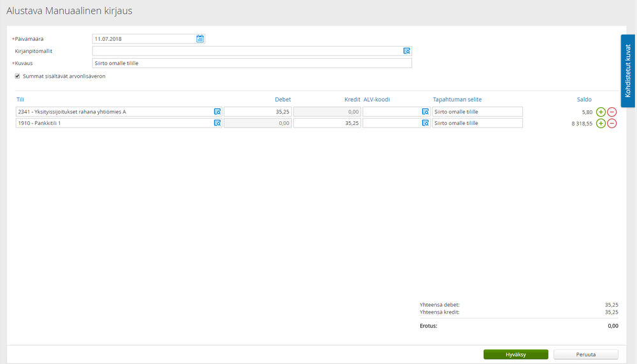Click the Saldo column header

tap(584, 99)
